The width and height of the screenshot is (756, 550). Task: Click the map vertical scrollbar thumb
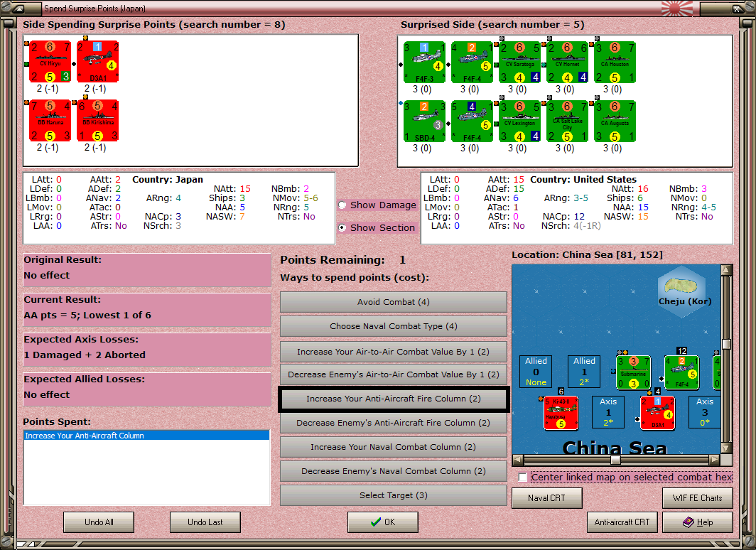[x=727, y=344]
